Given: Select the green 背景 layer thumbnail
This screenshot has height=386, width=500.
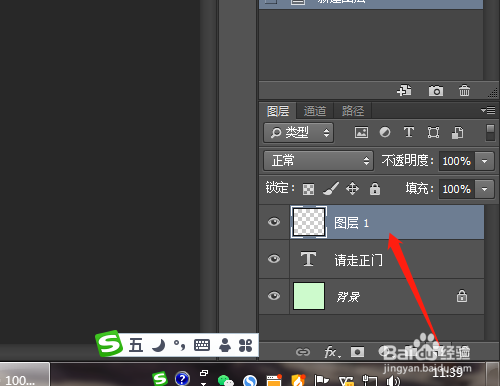Looking at the screenshot, I should 309,296.
